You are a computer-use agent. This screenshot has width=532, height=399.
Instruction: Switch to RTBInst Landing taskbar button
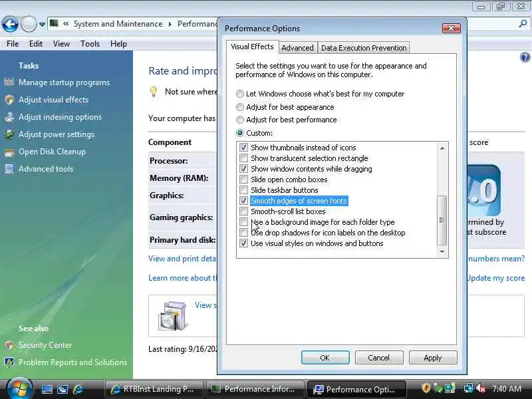tap(155, 389)
